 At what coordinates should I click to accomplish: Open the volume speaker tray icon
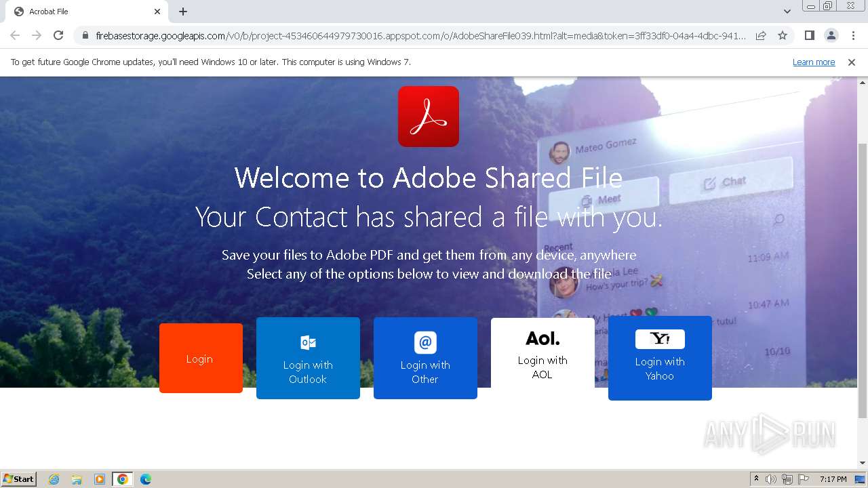coord(771,479)
